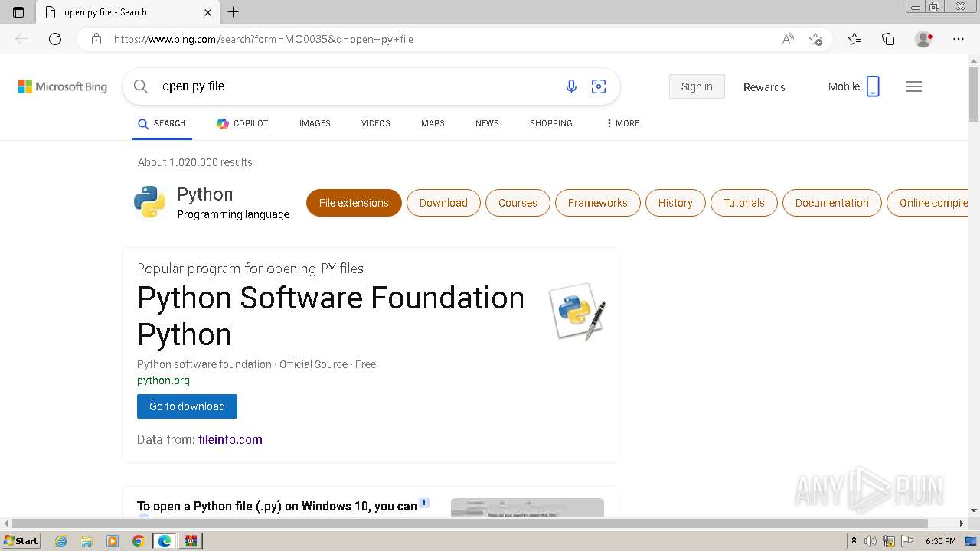Screen dimensions: 980x551
Task: Click the Sign in button
Action: point(697,86)
